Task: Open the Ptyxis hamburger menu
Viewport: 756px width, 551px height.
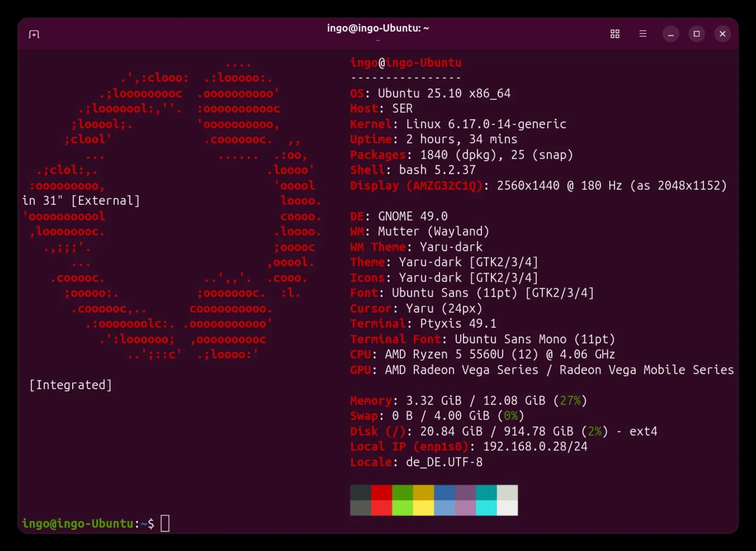Action: (643, 34)
